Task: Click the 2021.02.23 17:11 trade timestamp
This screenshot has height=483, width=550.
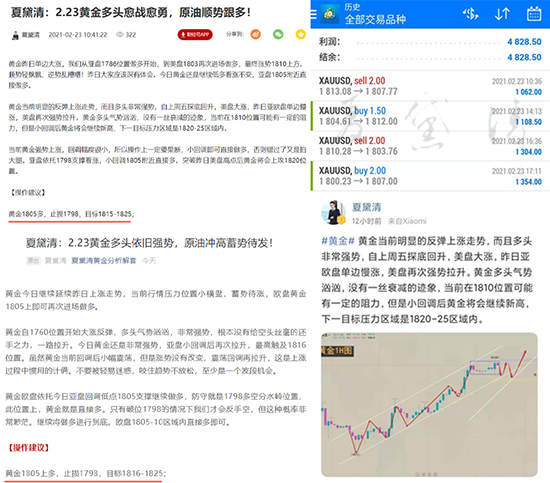Action: coord(517,171)
